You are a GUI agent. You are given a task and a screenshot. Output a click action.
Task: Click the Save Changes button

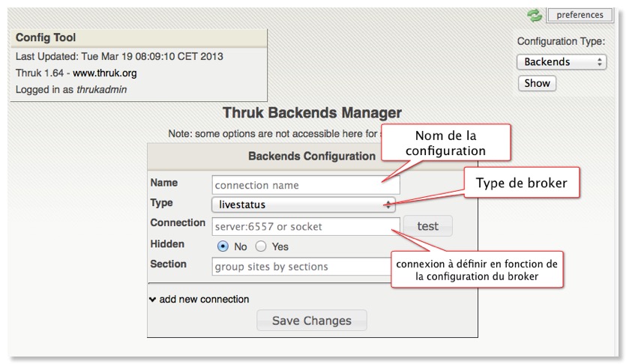[312, 321]
